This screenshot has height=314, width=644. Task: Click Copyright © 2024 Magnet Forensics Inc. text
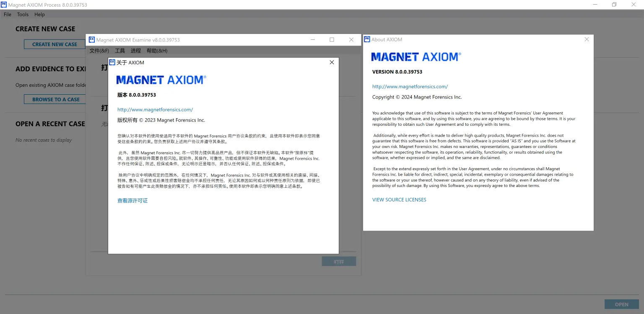pos(417,97)
